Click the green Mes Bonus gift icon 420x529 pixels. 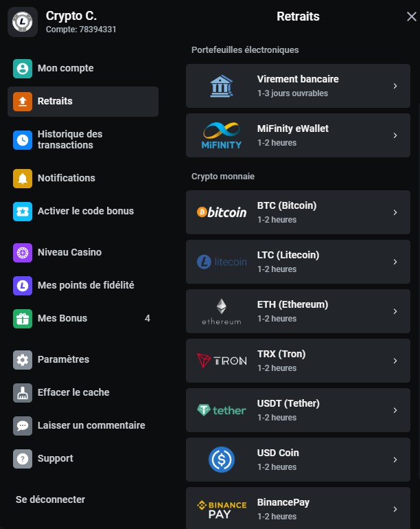(x=23, y=319)
